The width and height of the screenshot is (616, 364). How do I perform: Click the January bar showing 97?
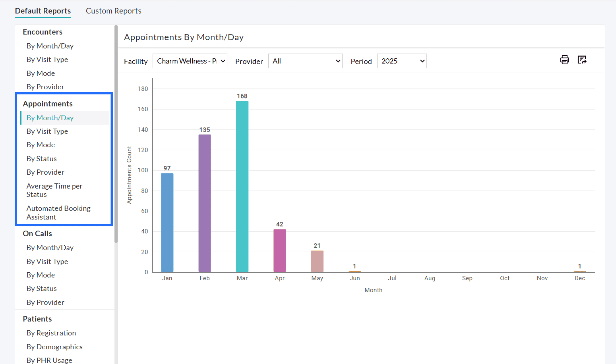pyautogui.click(x=167, y=222)
